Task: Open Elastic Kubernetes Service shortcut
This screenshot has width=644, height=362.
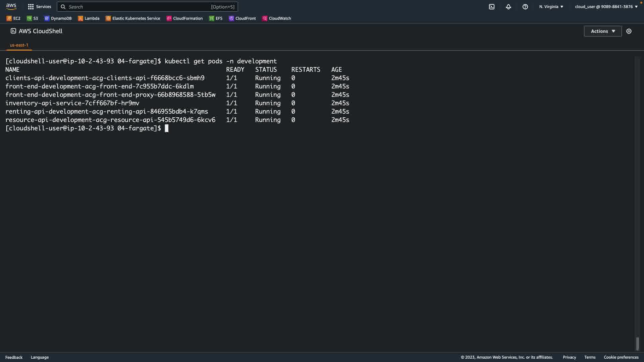Action: [x=133, y=18]
